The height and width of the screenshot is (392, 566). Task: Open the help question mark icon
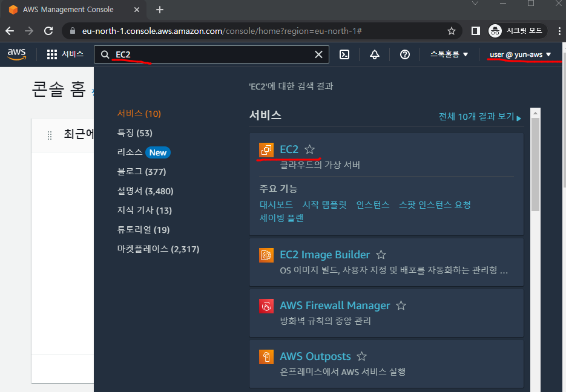coord(404,54)
